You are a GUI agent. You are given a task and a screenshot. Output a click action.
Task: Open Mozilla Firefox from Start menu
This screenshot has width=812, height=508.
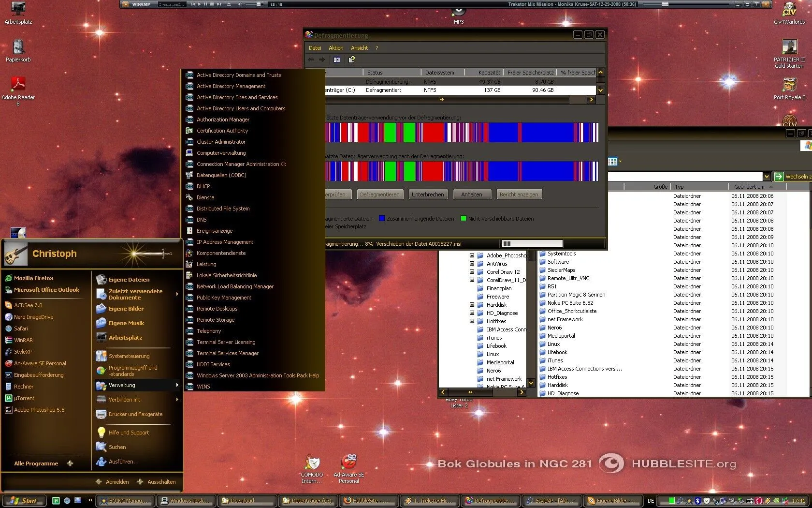tap(33, 278)
